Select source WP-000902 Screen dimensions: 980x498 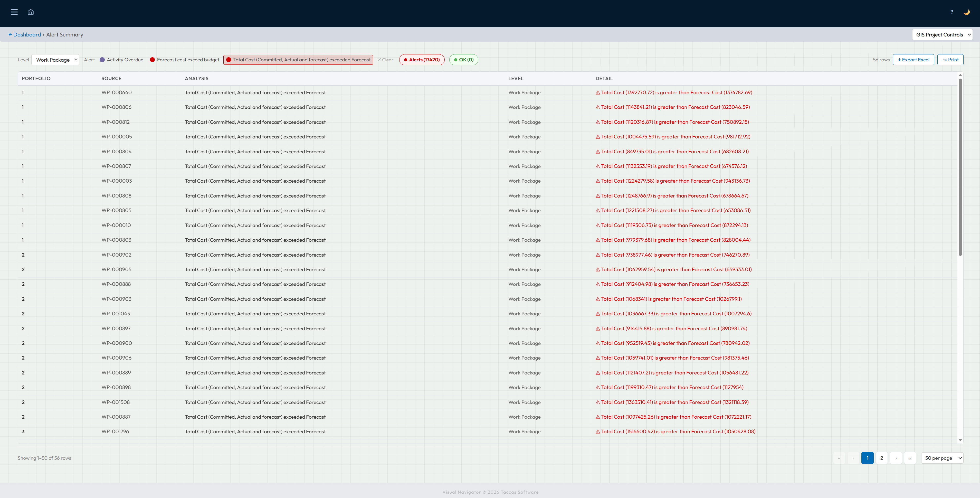pos(116,255)
